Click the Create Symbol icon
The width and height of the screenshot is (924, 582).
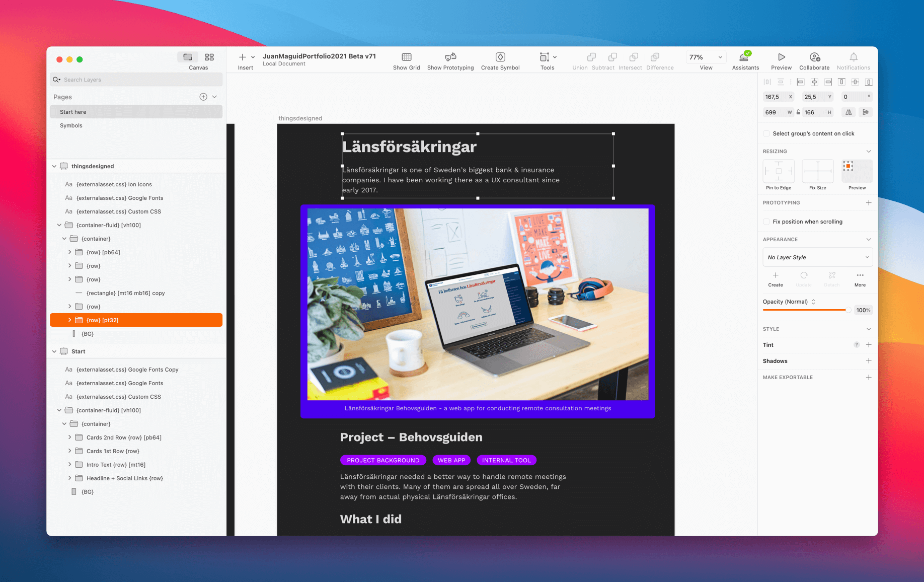coord(500,57)
